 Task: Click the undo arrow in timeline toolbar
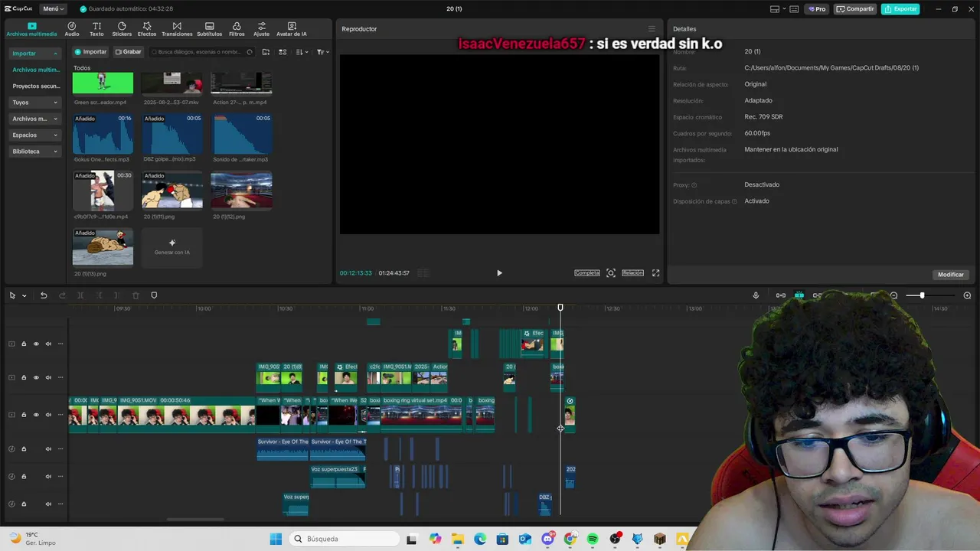click(x=44, y=295)
